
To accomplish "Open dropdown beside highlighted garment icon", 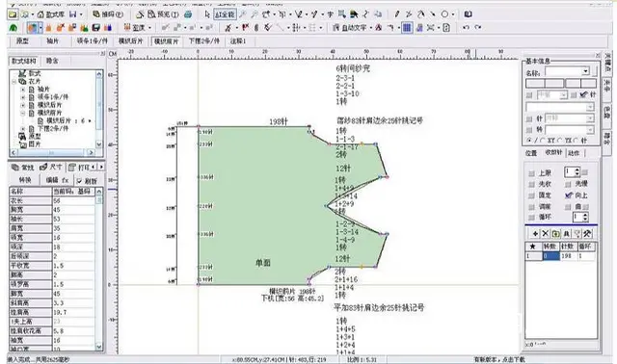I will tap(40, 28).
